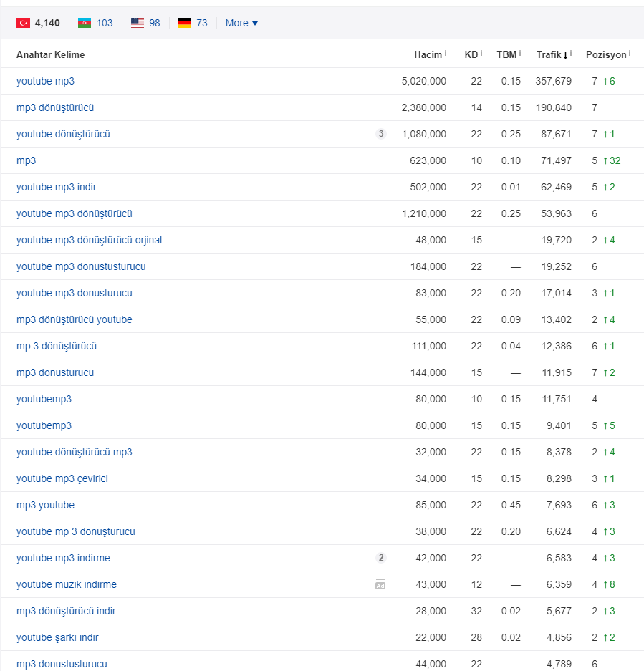Select the Turkey flag country filter
Screen dimensions: 644x671
[23, 23]
